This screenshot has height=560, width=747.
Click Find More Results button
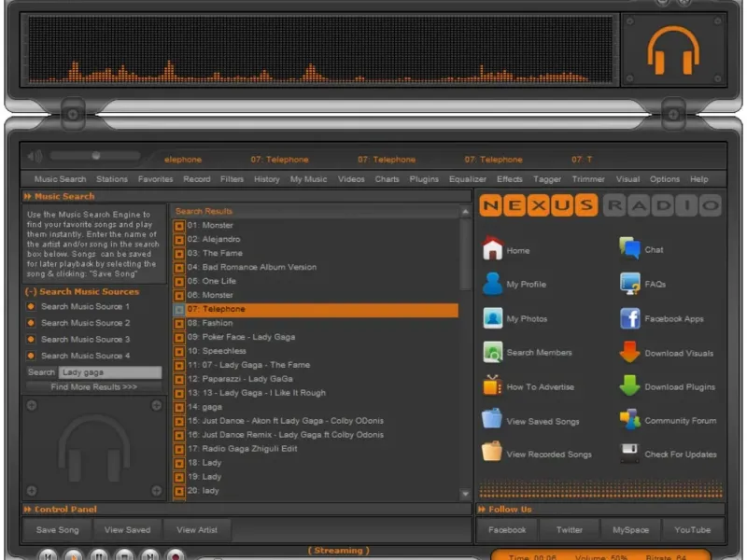[94, 386]
